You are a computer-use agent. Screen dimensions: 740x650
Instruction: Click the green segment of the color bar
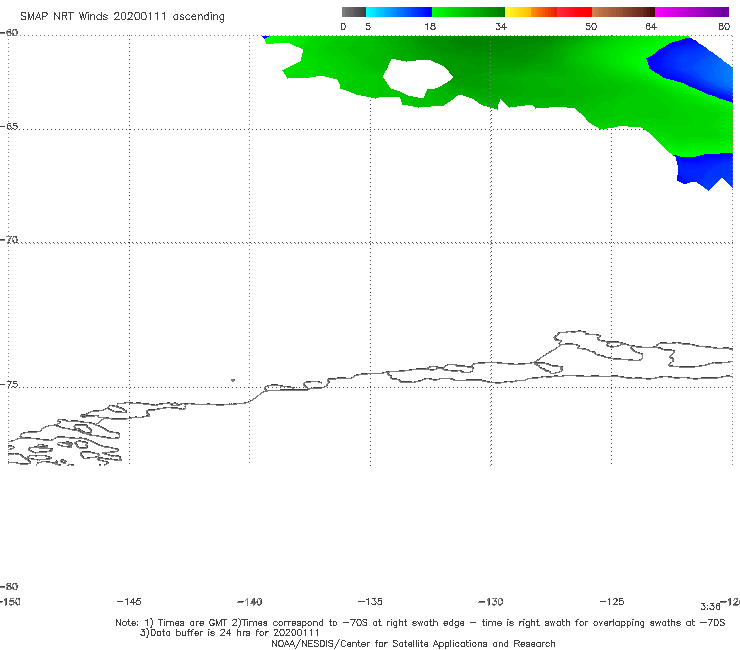tap(468, 12)
